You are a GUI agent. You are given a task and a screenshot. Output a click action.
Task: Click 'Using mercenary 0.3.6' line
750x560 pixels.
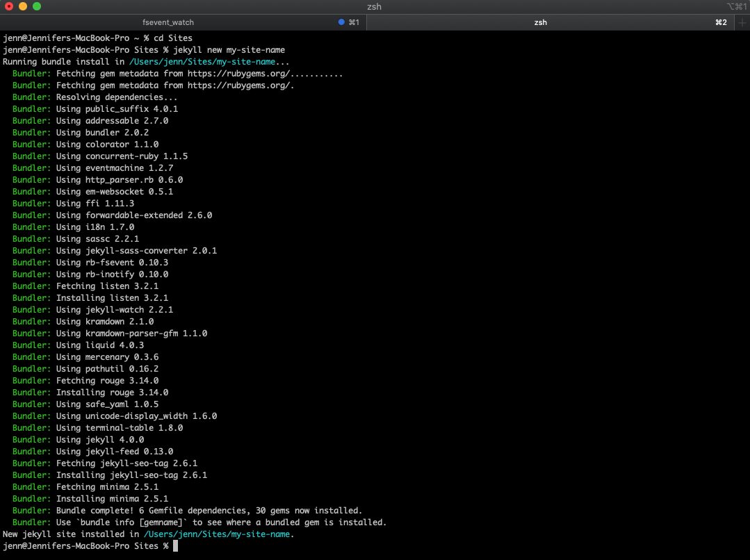coord(107,356)
